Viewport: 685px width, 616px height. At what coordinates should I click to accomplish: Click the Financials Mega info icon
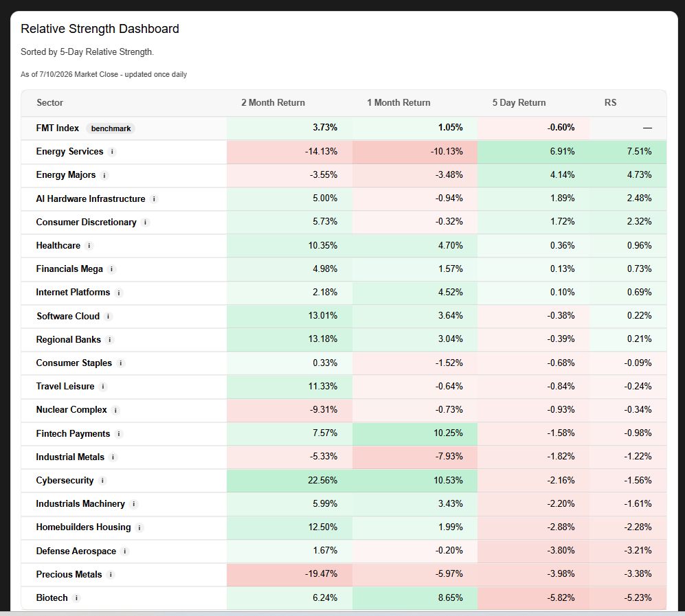pyautogui.click(x=112, y=269)
